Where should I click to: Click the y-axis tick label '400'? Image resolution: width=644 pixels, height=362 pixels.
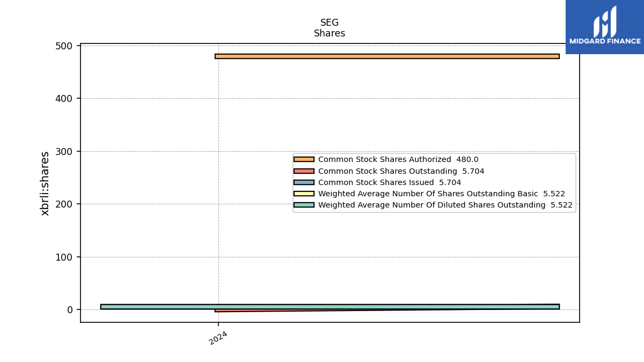(64, 99)
